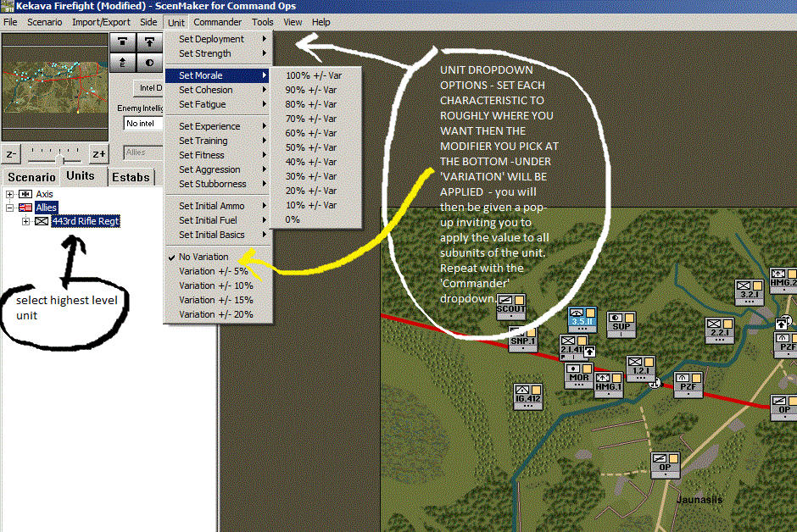Viewport: 797px width, 532px height.
Task: Open the Import/Export menu
Action: click(101, 22)
